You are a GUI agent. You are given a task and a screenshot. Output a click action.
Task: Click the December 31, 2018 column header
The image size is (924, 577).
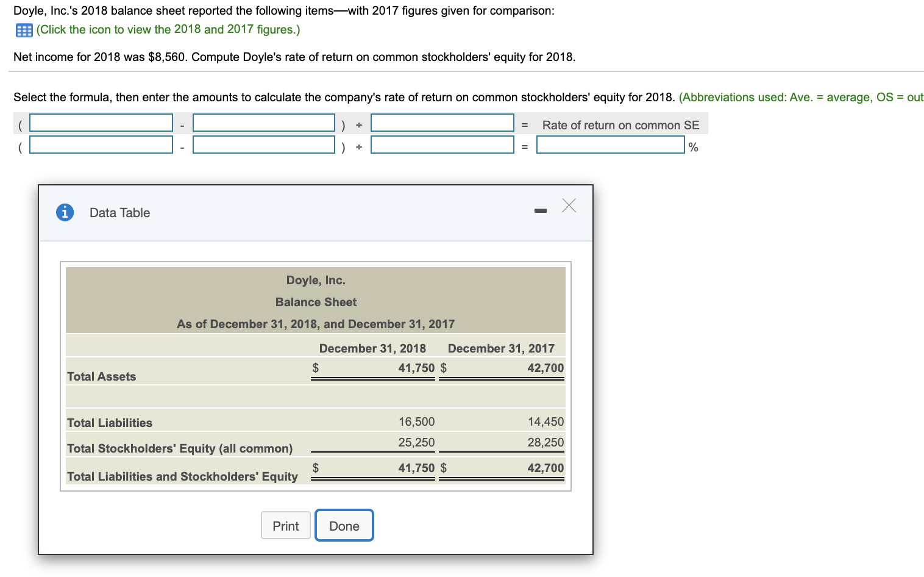(x=372, y=348)
